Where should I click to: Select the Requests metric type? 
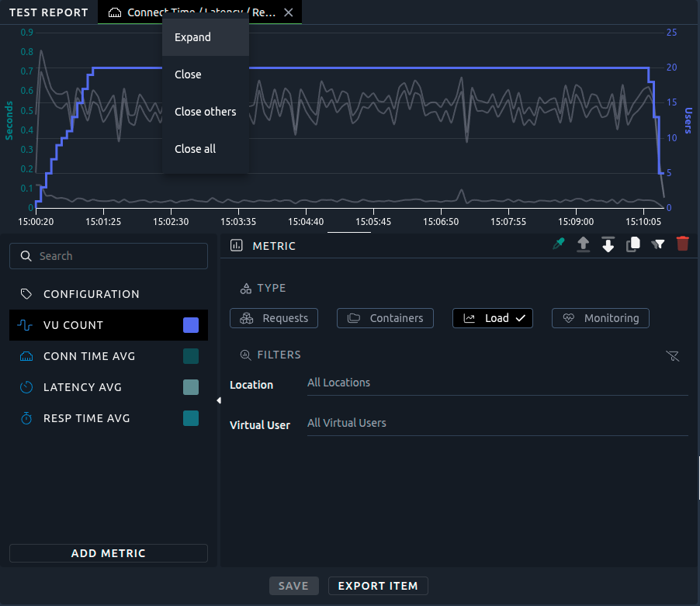tap(275, 318)
